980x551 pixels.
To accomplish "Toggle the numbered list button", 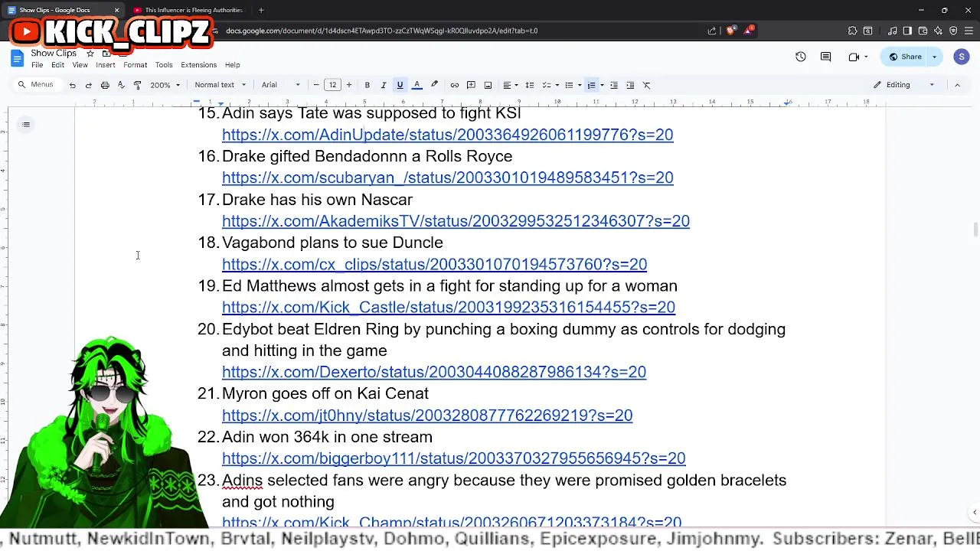I will (x=590, y=85).
